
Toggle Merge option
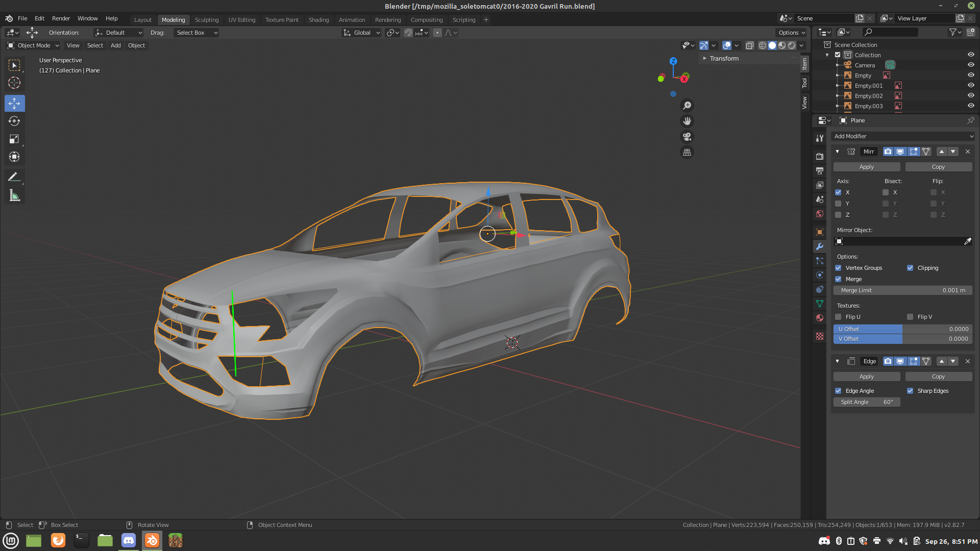coord(838,279)
